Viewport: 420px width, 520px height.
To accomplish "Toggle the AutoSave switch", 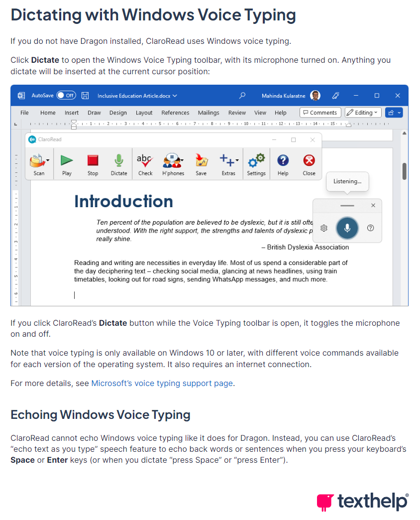I will pyautogui.click(x=66, y=96).
